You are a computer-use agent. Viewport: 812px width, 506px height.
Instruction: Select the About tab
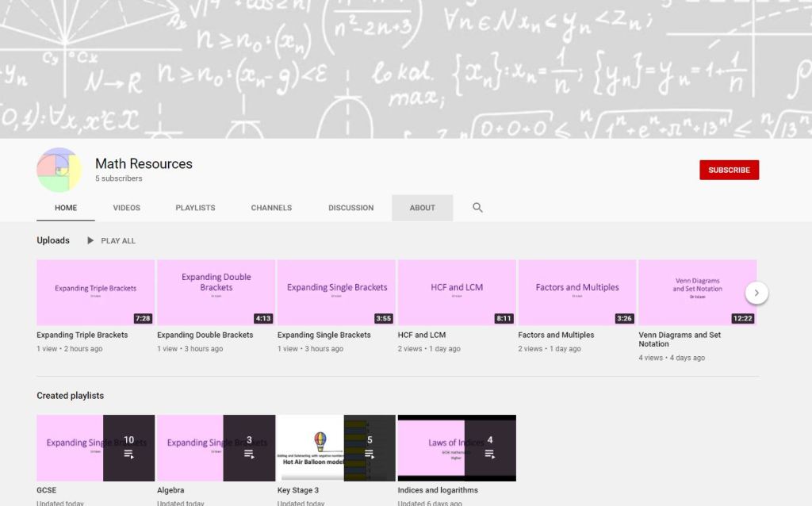[422, 208]
